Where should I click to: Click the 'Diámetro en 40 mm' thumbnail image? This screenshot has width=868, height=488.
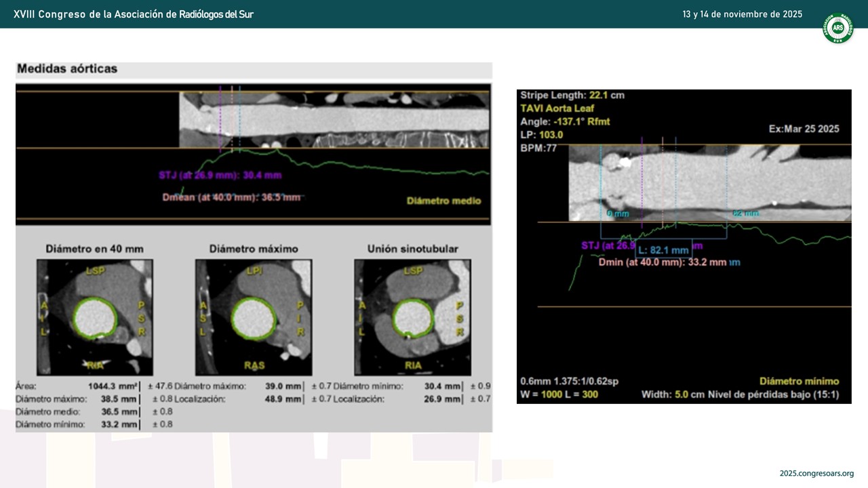95,317
